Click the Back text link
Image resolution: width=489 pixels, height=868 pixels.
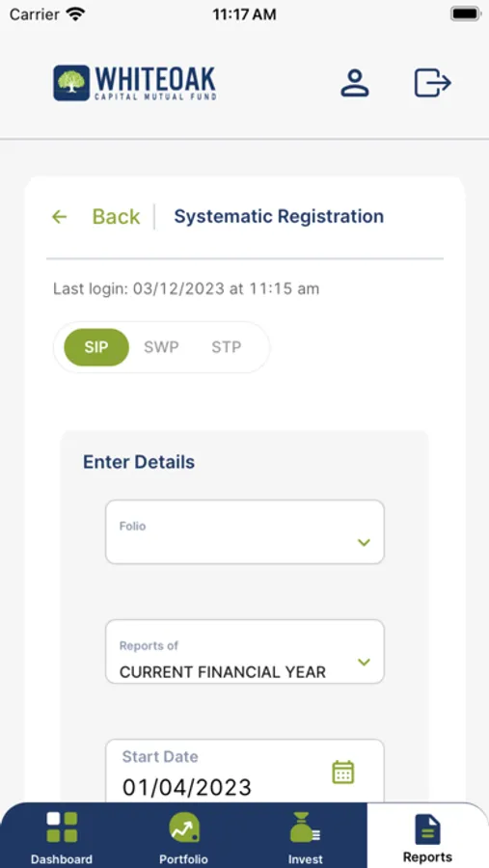click(116, 216)
